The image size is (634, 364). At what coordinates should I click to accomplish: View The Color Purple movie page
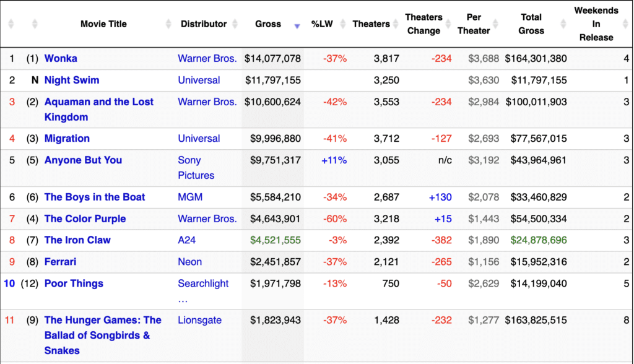pyautogui.click(x=85, y=219)
